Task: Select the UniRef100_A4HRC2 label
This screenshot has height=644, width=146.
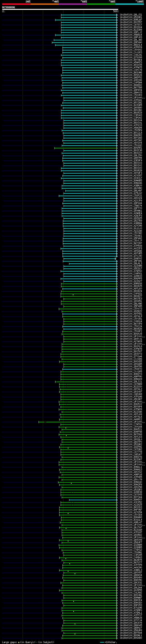Action: [131, 419]
